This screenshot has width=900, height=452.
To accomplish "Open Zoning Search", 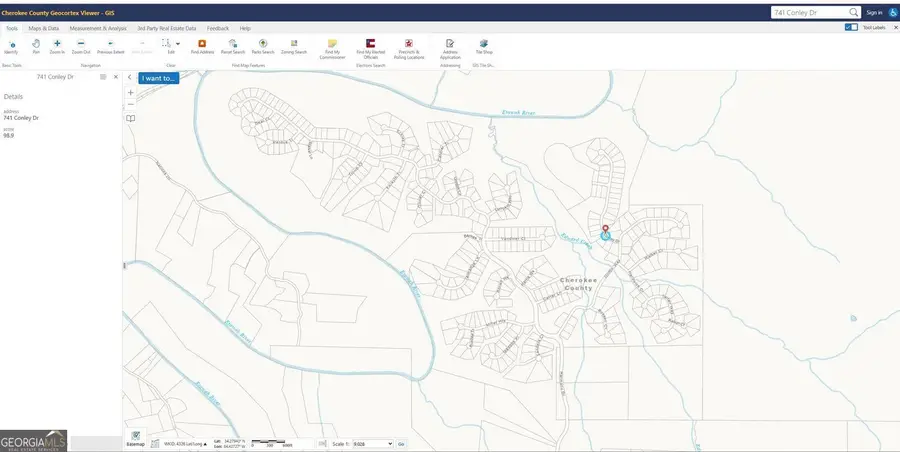I will (x=294, y=47).
